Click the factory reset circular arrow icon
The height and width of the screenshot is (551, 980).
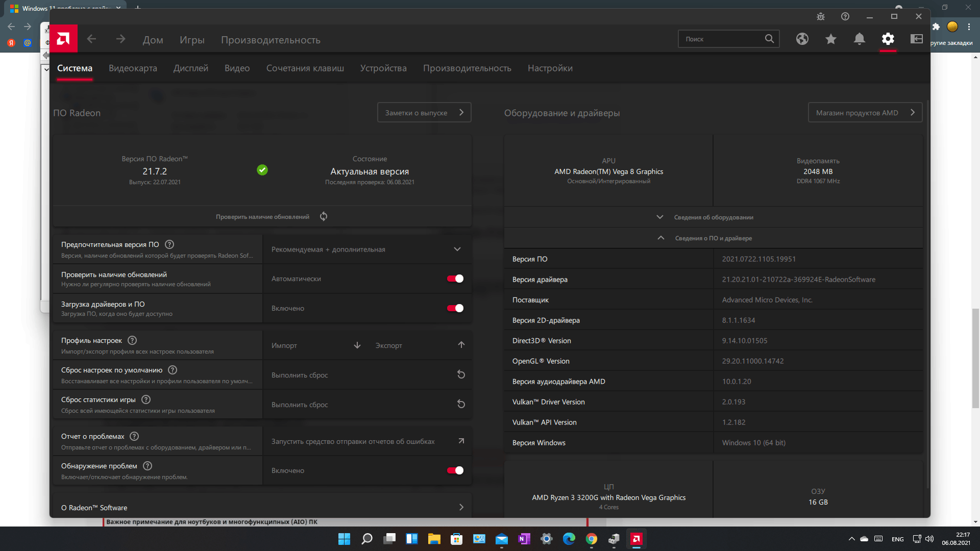click(x=461, y=374)
